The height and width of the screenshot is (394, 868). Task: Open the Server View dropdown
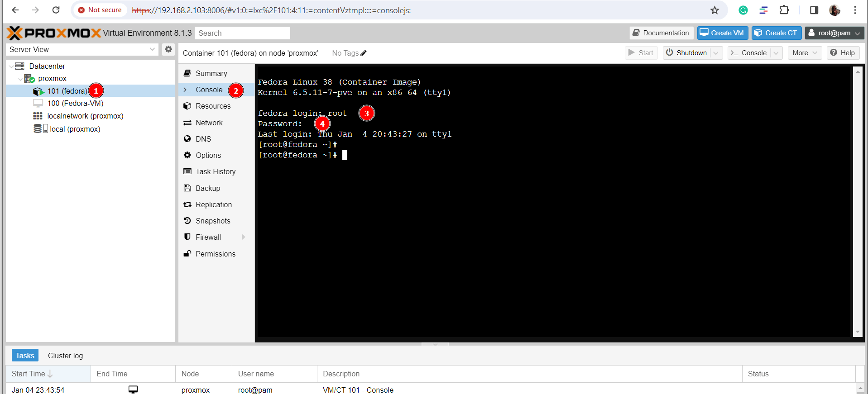click(152, 49)
